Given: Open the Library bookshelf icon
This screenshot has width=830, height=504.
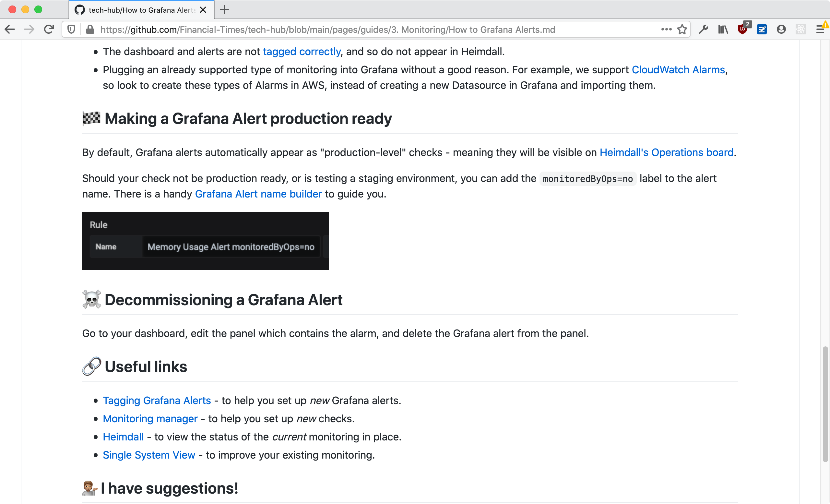Looking at the screenshot, I should 723,30.
